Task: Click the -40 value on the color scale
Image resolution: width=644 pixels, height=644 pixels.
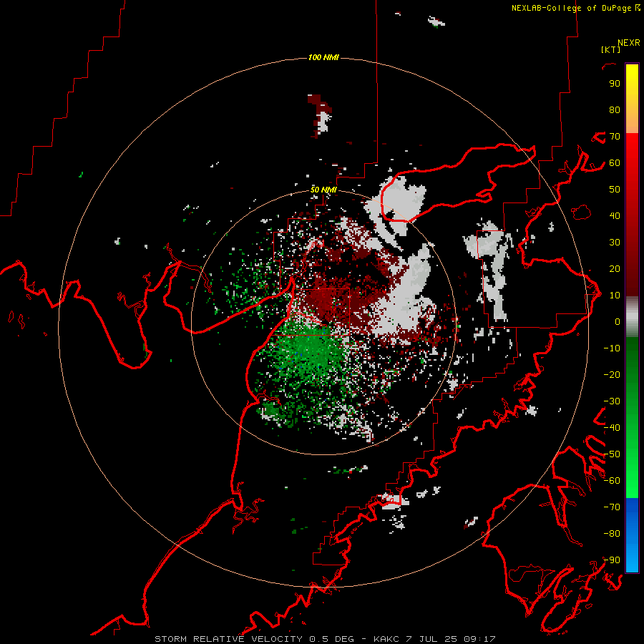Action: [x=612, y=428]
